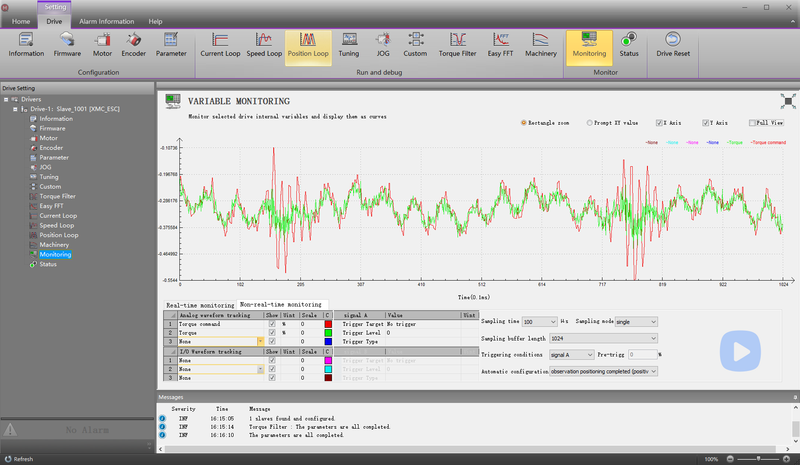The image size is (800, 465).
Task: Toggle the X Axis checkbox
Action: pyautogui.click(x=659, y=123)
